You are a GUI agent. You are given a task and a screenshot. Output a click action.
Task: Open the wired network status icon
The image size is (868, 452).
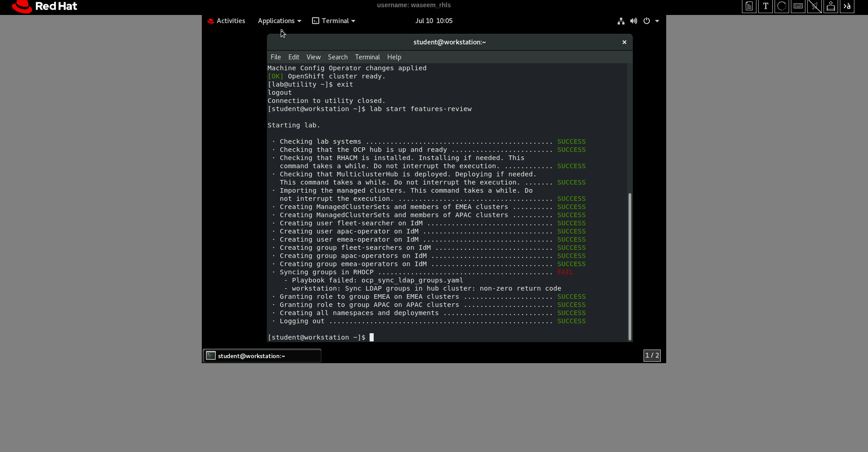coord(621,21)
